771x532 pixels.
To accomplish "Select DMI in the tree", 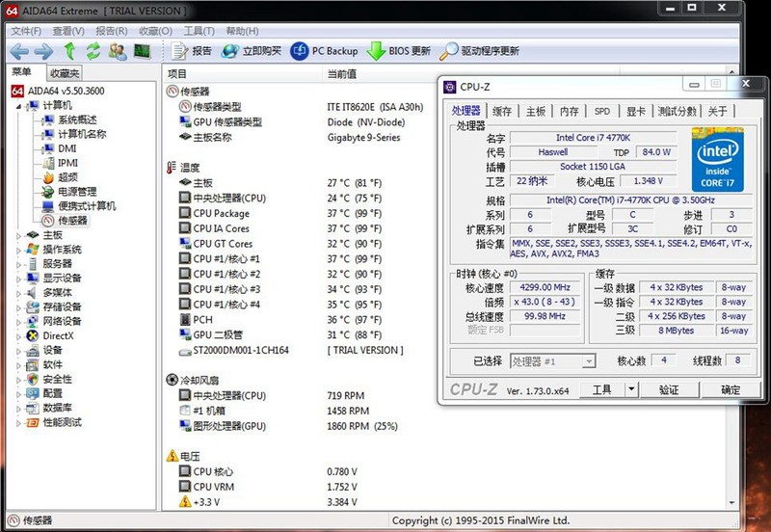I will (x=60, y=148).
